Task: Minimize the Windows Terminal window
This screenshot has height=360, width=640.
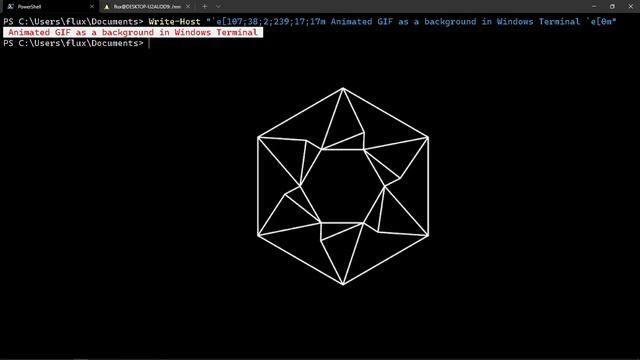Action: coord(594,7)
